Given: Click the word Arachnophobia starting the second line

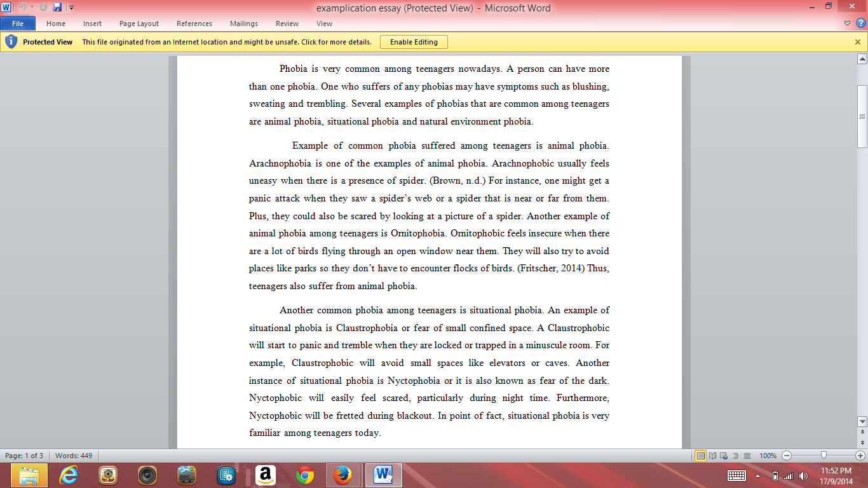Looking at the screenshot, I should (280, 163).
